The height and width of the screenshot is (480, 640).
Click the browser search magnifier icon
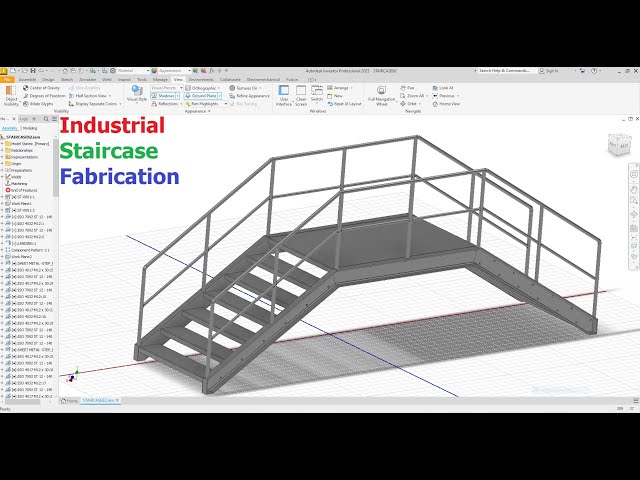pyautogui.click(x=46, y=119)
